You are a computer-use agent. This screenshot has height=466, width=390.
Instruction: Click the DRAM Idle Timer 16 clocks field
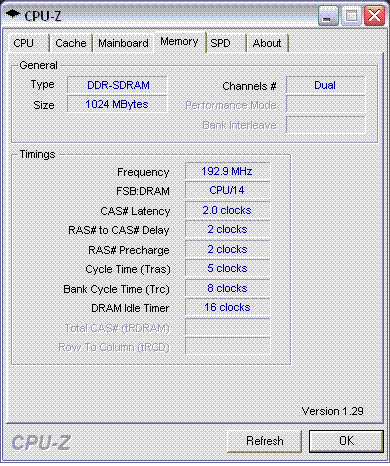point(227,307)
